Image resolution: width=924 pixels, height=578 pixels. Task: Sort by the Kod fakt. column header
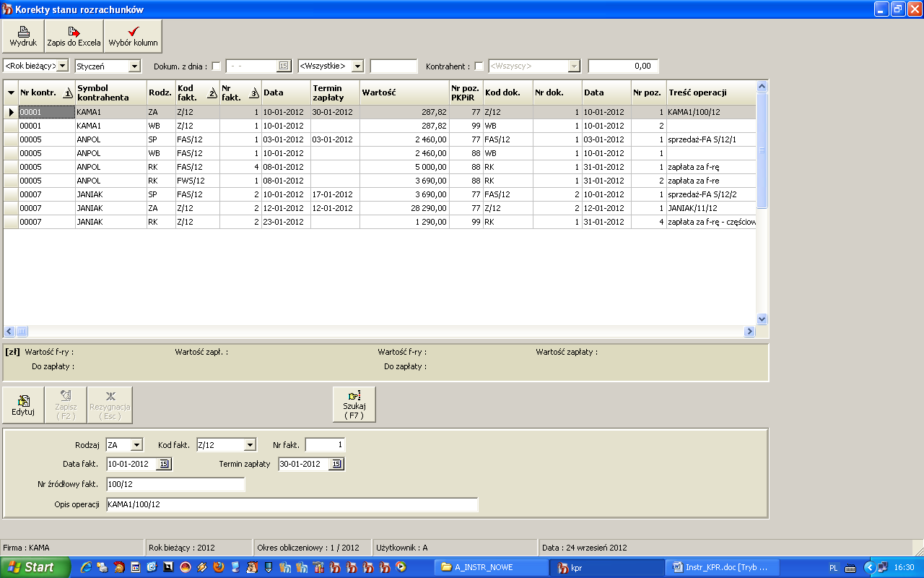[x=197, y=92]
